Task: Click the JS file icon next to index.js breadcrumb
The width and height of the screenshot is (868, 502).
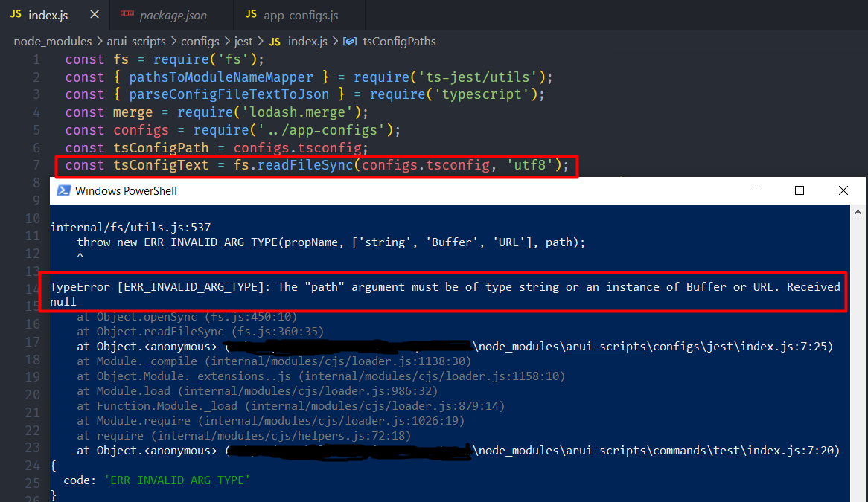Action: [273, 42]
